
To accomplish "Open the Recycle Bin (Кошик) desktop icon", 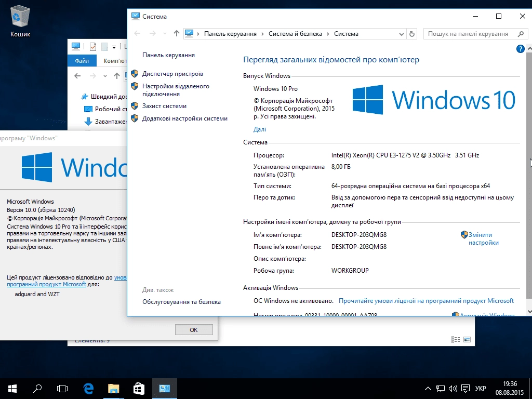I will tap(20, 21).
